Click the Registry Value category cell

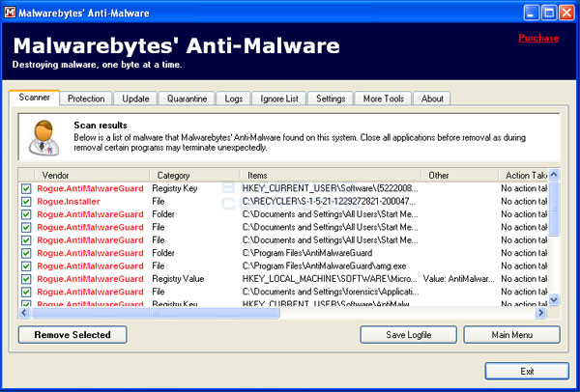[178, 279]
